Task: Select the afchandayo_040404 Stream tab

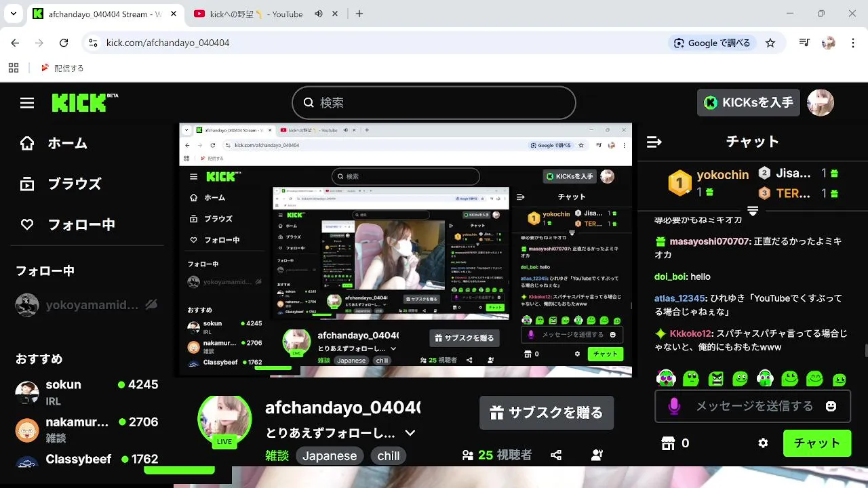Action: tap(104, 14)
